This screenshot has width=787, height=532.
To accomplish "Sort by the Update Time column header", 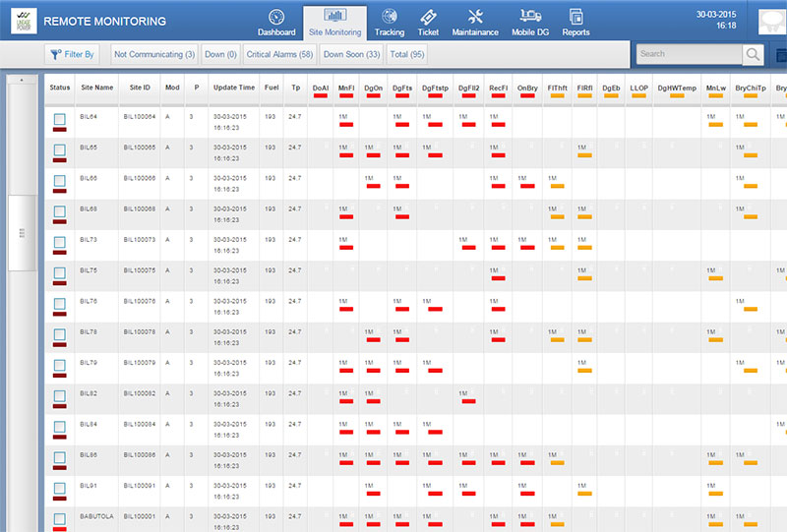I will [234, 88].
